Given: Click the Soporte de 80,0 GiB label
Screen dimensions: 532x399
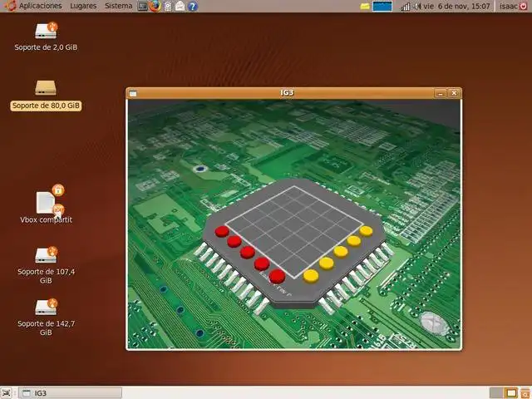Looking at the screenshot, I should click(46, 106).
